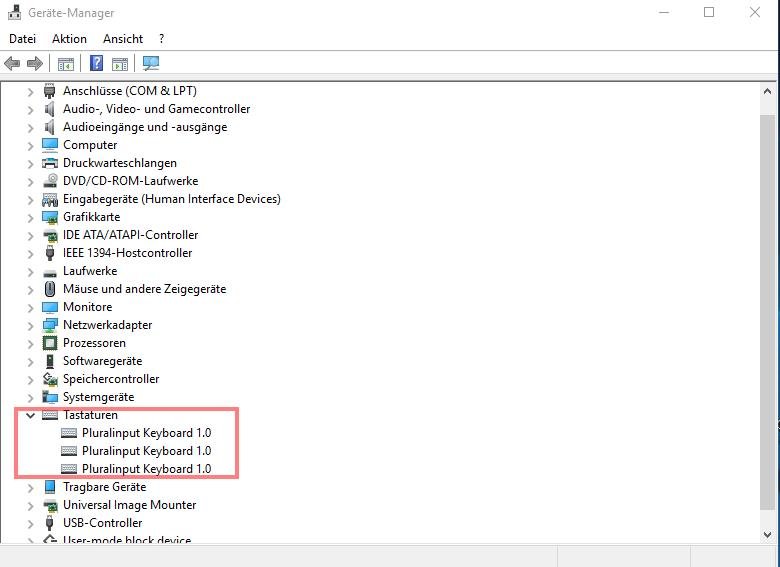Expand Anschlüsse (COM & LPT) node
Image resolution: width=780 pixels, height=567 pixels.
click(x=30, y=92)
